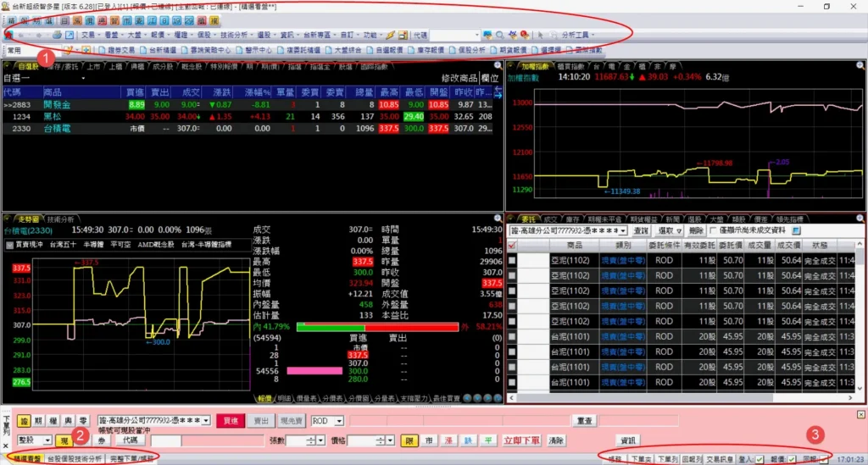Select the yellow 現 cash trade icon
This screenshot has width=868, height=465.
pos(64,440)
